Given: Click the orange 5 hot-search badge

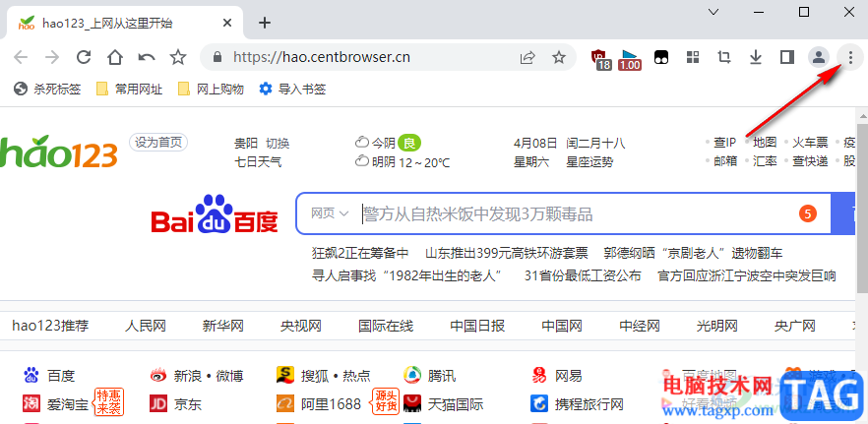Looking at the screenshot, I should pos(808,213).
